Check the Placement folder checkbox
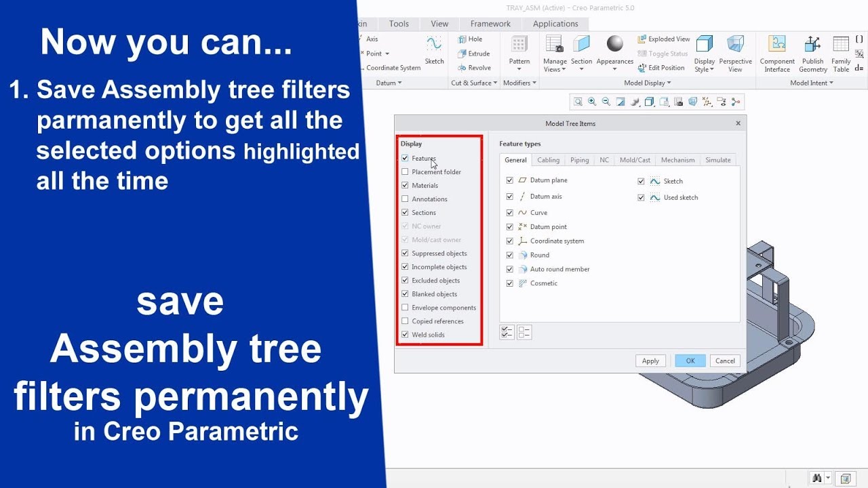 pos(405,172)
